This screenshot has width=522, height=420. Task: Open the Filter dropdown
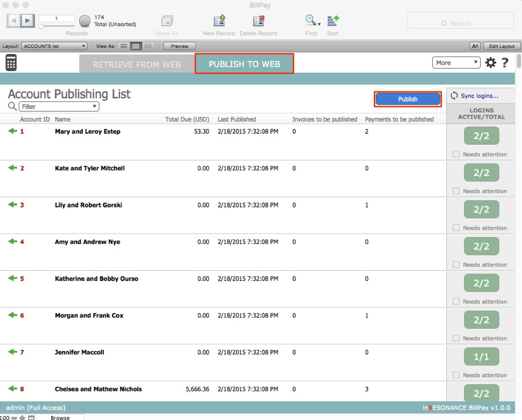59,107
